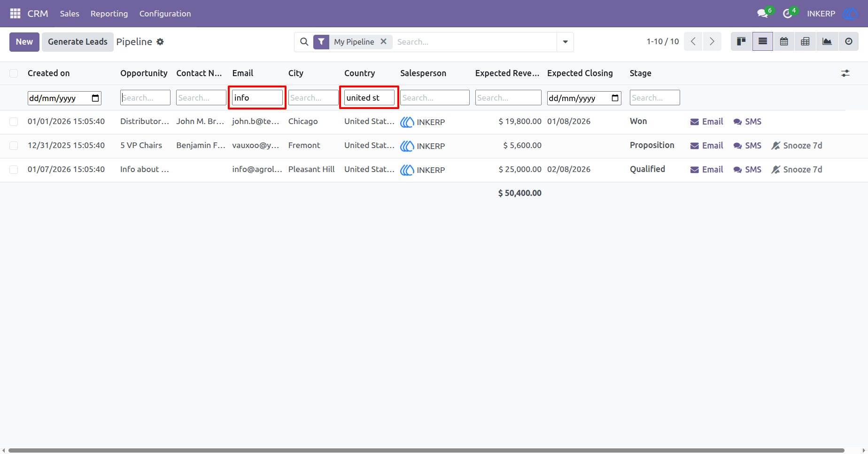Image resolution: width=868 pixels, height=454 pixels.
Task: Click the New button
Action: (x=24, y=42)
